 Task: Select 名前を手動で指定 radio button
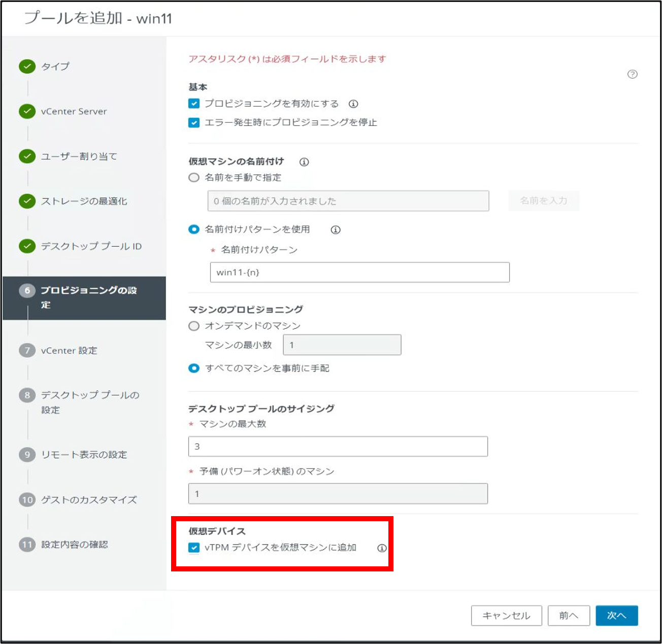pyautogui.click(x=194, y=178)
